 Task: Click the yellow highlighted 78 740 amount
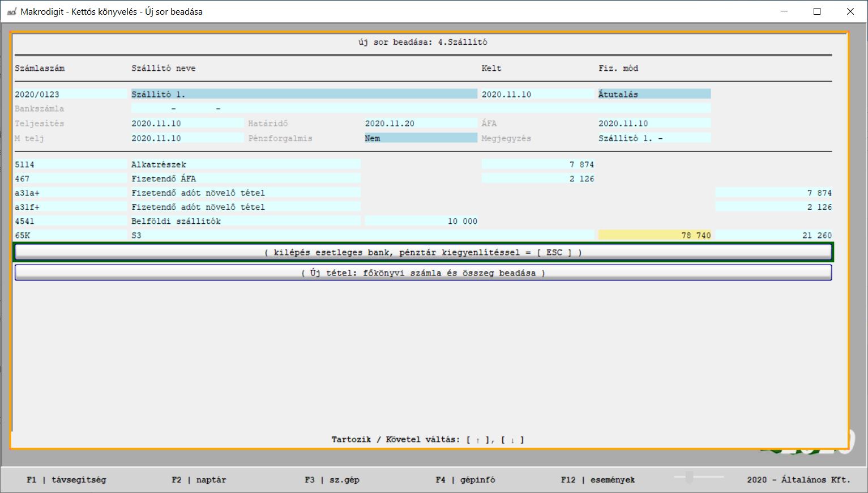[x=655, y=235]
